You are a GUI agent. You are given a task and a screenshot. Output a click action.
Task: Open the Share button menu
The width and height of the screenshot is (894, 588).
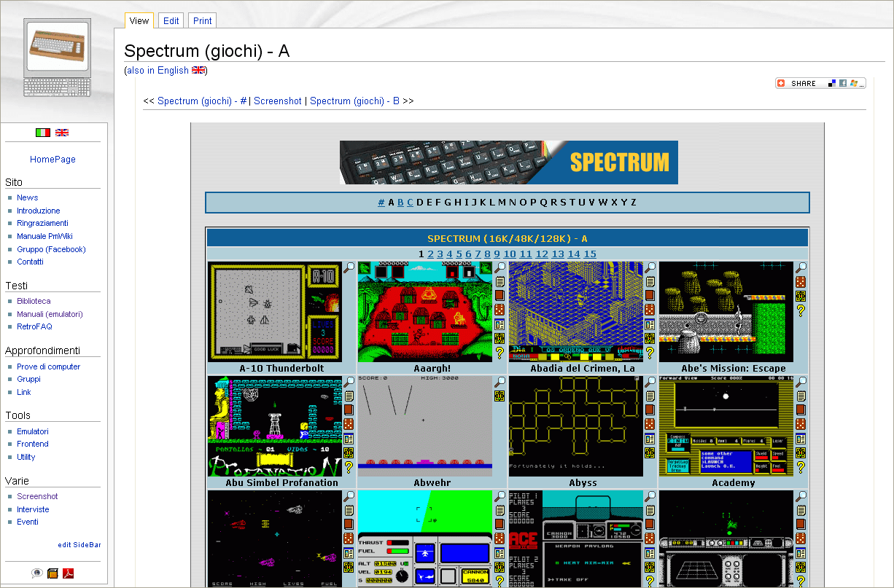click(x=820, y=83)
